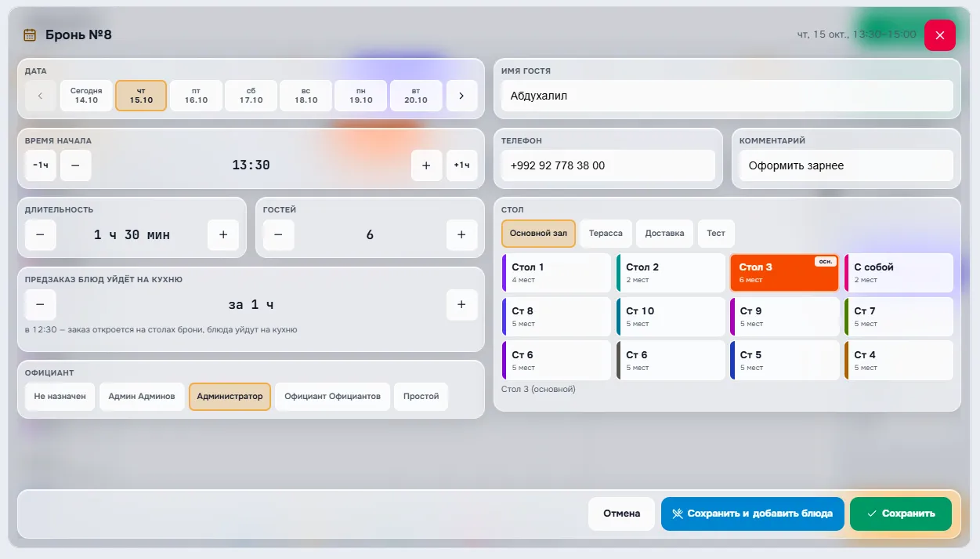Add one hour using +1ч button
This screenshot has width=980, height=559.
point(461,165)
